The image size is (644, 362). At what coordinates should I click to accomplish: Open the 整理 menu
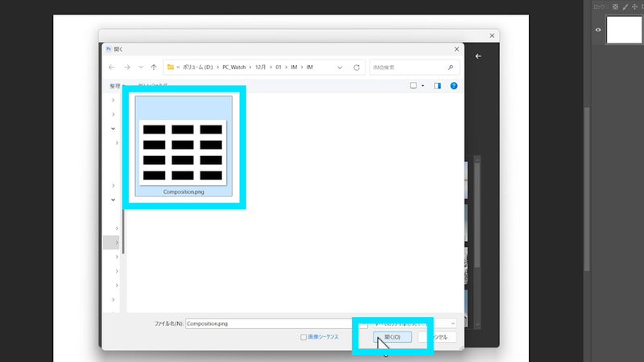115,86
